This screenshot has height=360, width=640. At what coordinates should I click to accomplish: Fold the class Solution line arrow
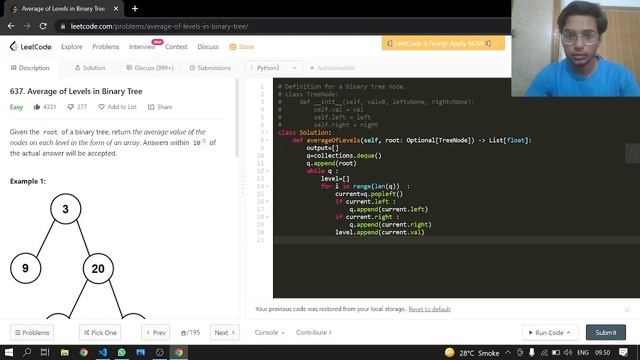pyautogui.click(x=267, y=133)
